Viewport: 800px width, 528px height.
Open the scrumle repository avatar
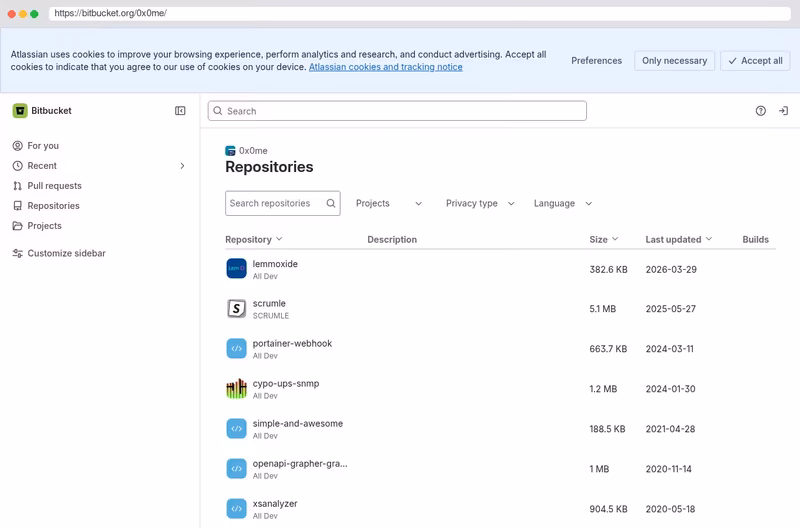236,309
